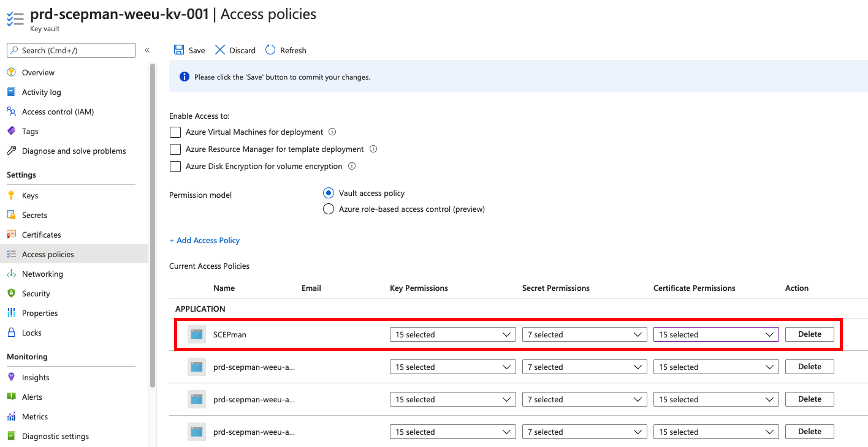Open Certificate Permissions dropdown in last row
Image resolution: width=868 pixels, height=447 pixels.
coord(716,432)
